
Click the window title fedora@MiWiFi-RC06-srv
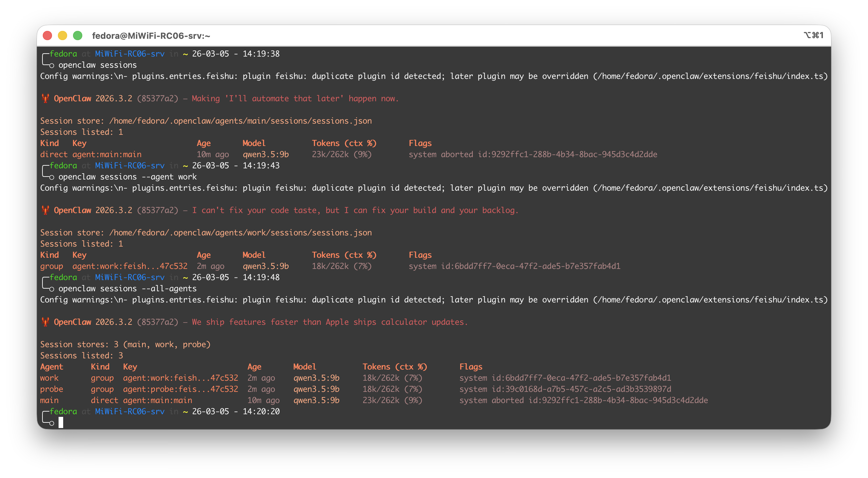click(x=151, y=36)
